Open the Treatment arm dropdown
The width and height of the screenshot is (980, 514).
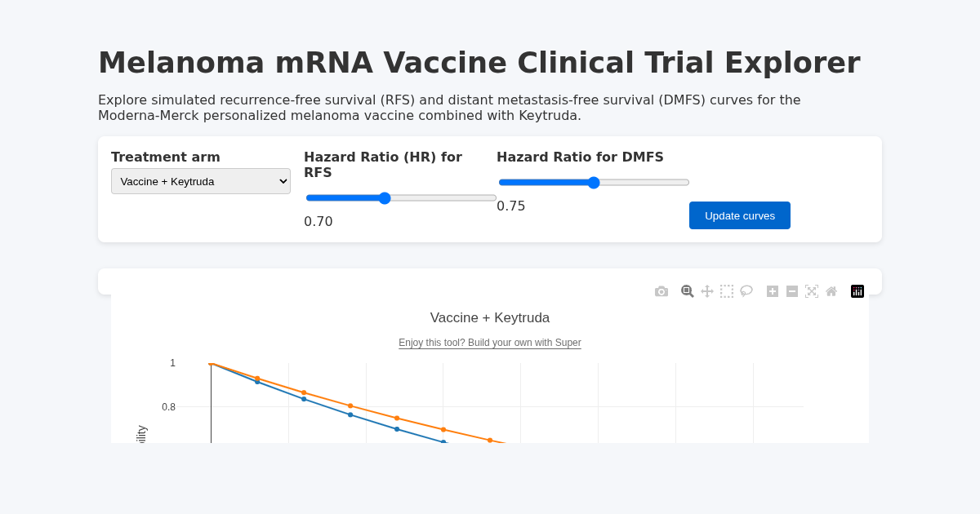point(201,181)
